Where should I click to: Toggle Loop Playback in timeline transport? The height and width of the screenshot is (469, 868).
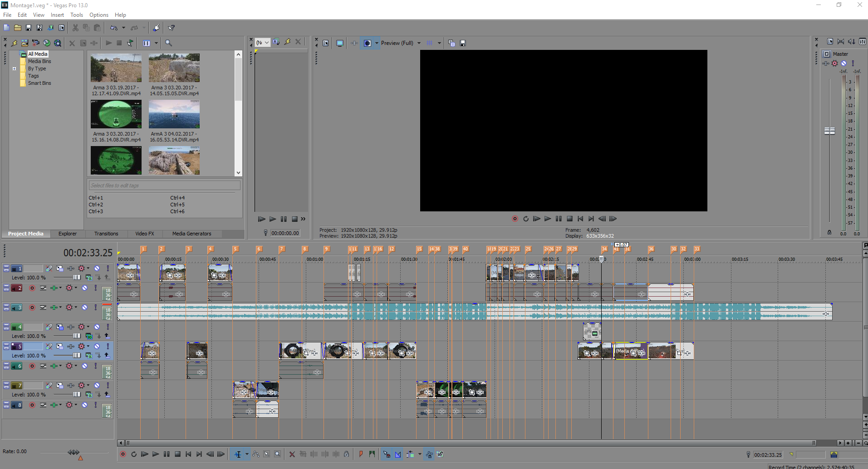(134, 454)
